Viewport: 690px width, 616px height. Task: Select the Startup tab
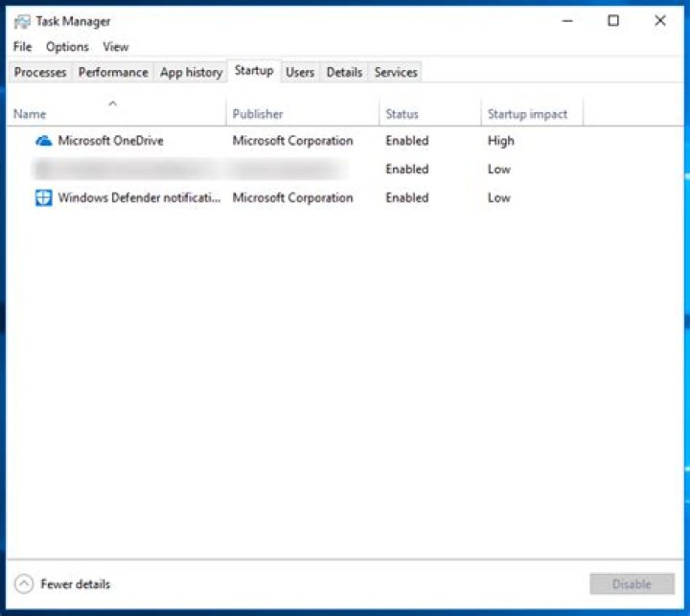tap(254, 70)
